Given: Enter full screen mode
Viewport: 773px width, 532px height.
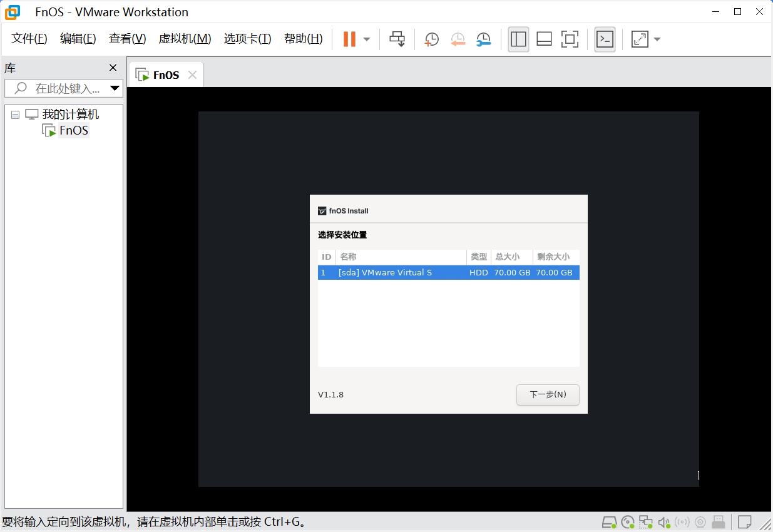Looking at the screenshot, I should (x=570, y=39).
